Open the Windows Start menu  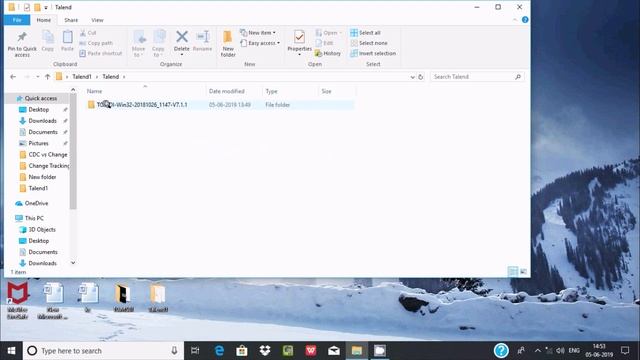point(11,351)
